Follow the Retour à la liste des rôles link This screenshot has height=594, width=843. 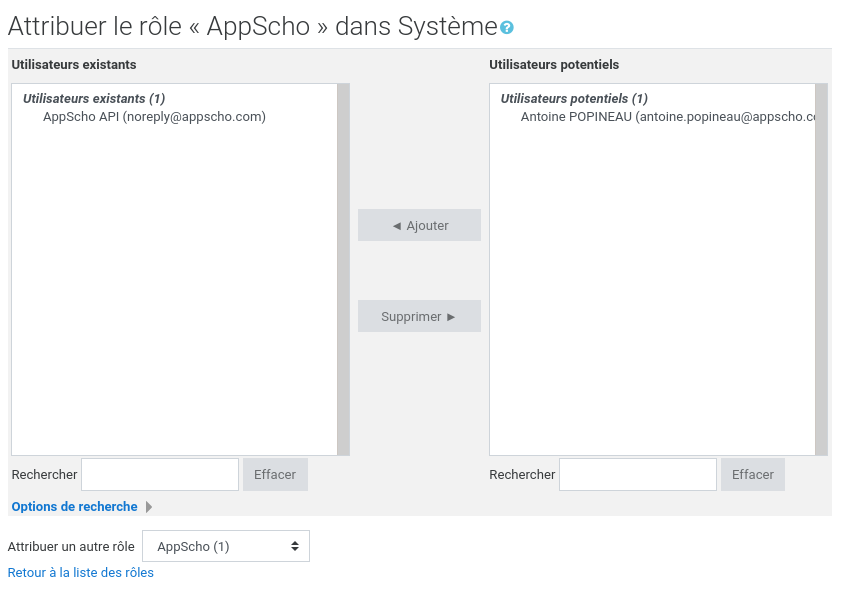81,573
